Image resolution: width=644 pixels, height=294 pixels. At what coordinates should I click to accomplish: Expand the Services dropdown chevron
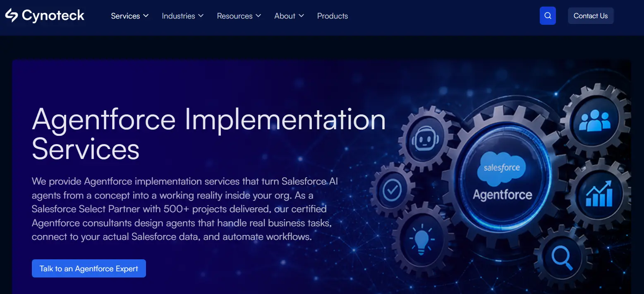click(x=146, y=16)
